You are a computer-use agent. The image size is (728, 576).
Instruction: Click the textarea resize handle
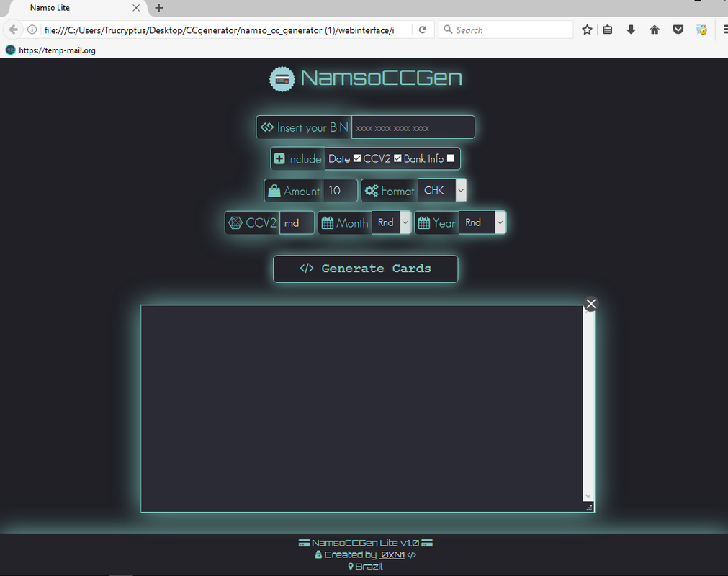click(589, 508)
